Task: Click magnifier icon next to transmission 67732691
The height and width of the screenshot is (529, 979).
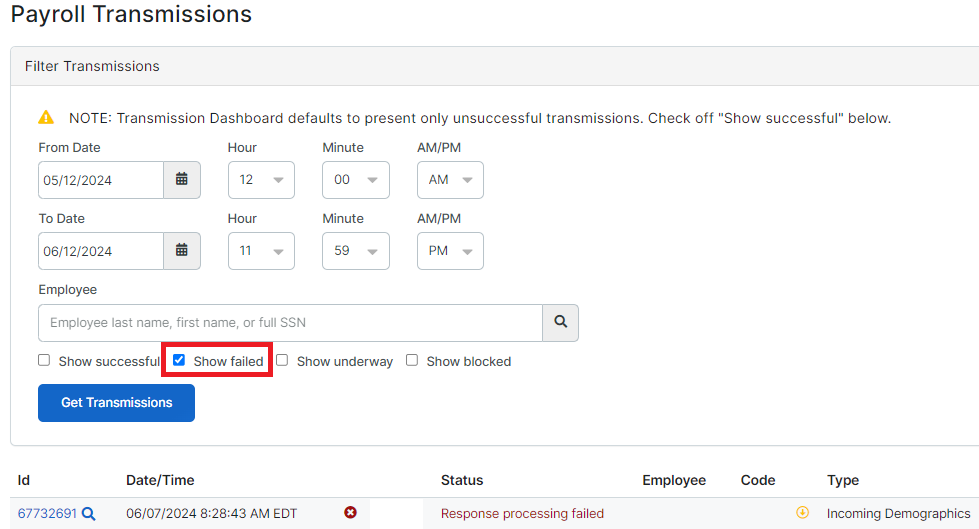Action: 89,514
